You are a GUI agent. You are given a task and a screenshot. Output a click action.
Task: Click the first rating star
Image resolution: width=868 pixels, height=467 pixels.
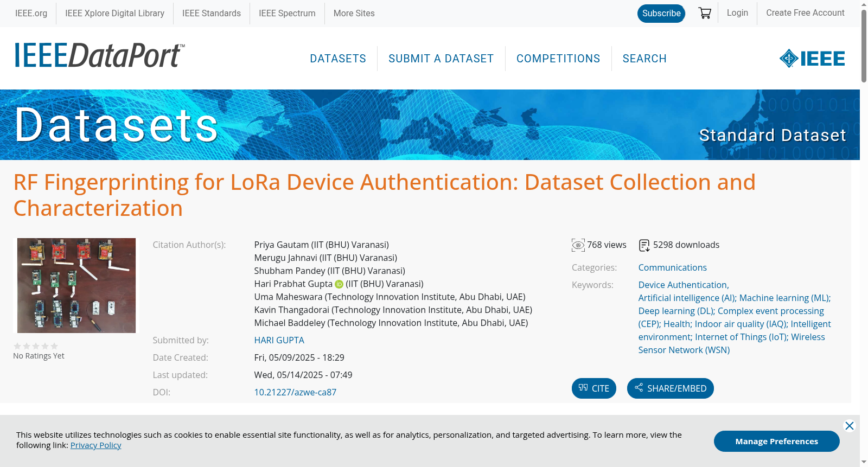point(17,346)
